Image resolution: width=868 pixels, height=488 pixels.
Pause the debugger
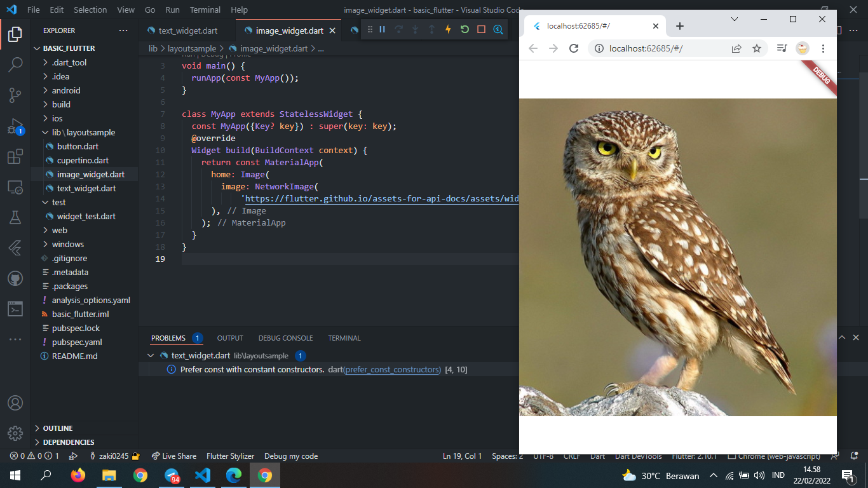(x=382, y=30)
